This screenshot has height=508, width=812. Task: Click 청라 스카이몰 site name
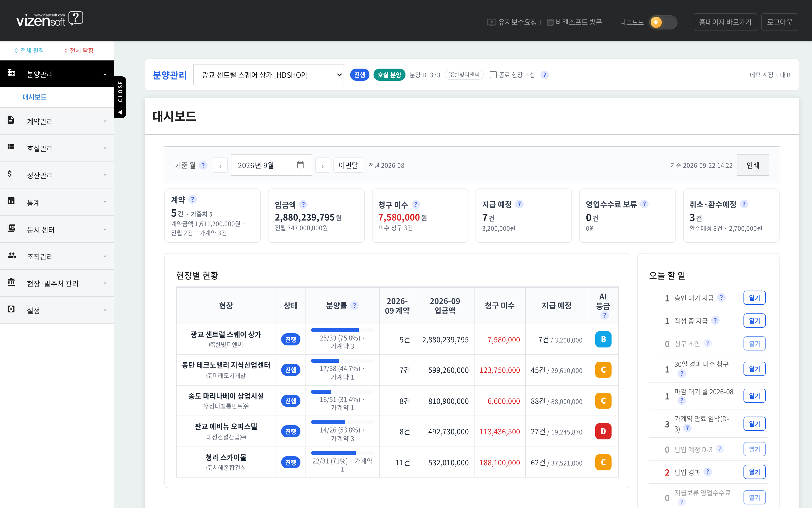(226, 457)
